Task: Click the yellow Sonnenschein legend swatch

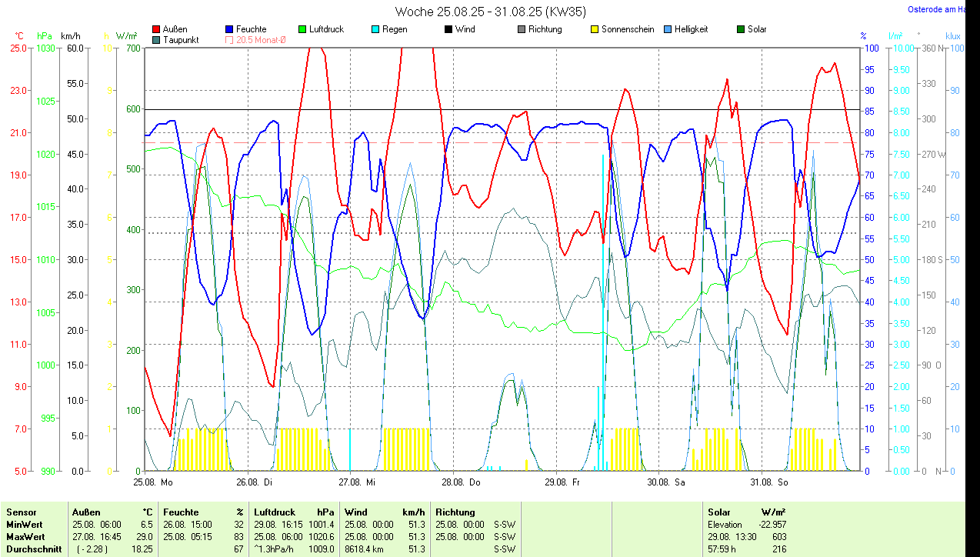Action: coord(594,29)
